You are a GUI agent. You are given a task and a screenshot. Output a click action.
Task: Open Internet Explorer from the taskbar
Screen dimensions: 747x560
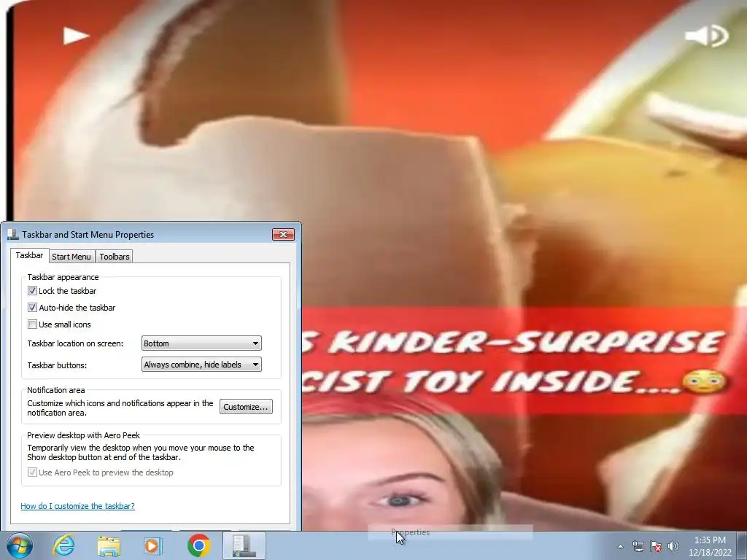[64, 545]
